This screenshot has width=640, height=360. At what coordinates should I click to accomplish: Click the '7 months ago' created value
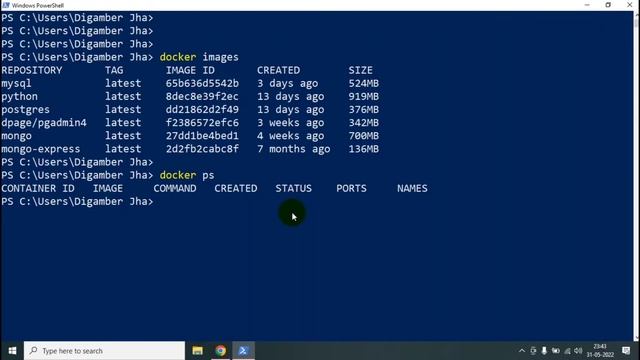pyautogui.click(x=293, y=149)
